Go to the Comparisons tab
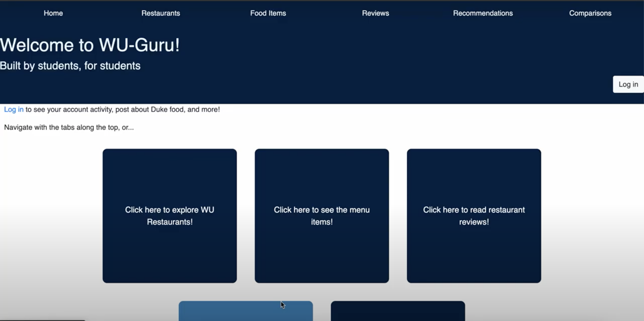 click(590, 13)
